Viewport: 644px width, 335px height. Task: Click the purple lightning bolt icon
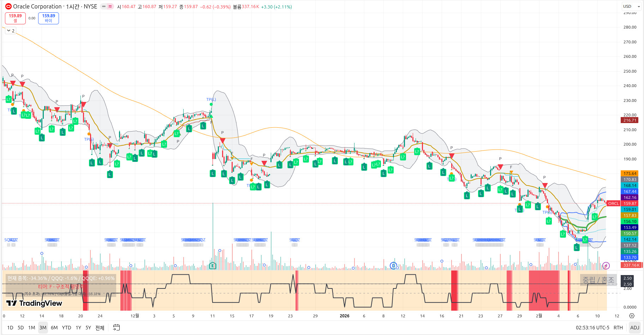(606, 266)
